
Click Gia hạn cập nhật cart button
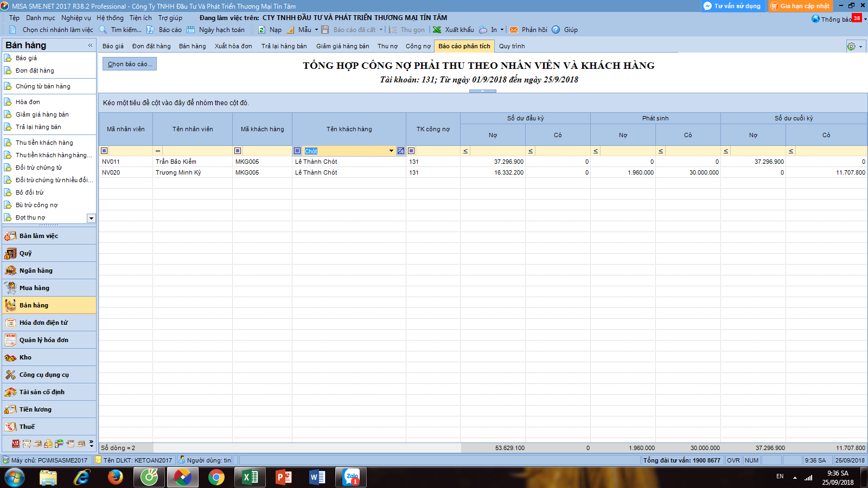tap(800, 6)
